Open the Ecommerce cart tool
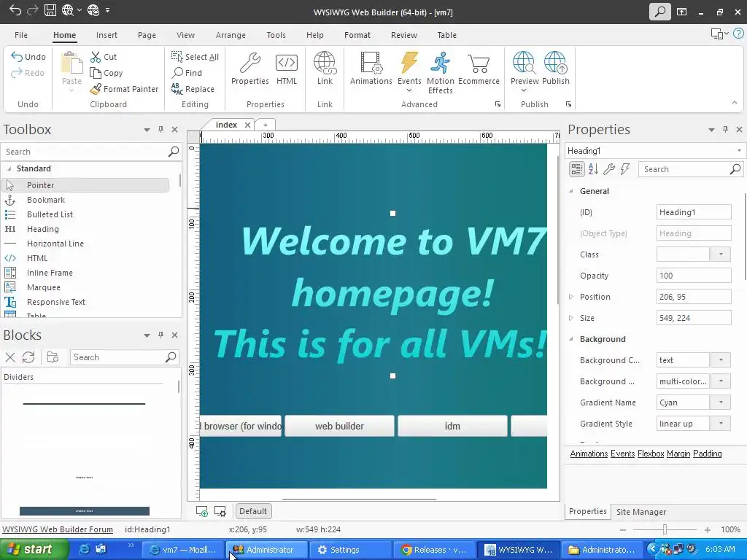This screenshot has width=747, height=560. (479, 69)
